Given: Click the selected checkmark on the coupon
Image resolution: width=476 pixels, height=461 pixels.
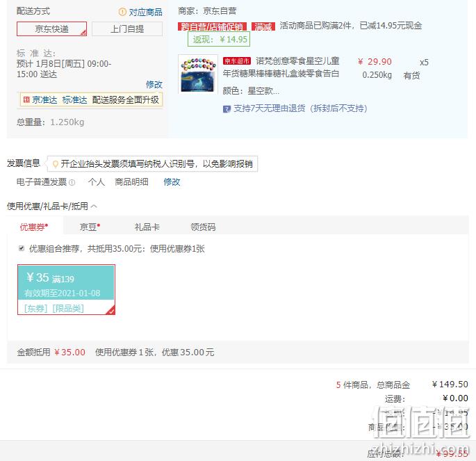Looking at the screenshot, I should pyautogui.click(x=110, y=311).
